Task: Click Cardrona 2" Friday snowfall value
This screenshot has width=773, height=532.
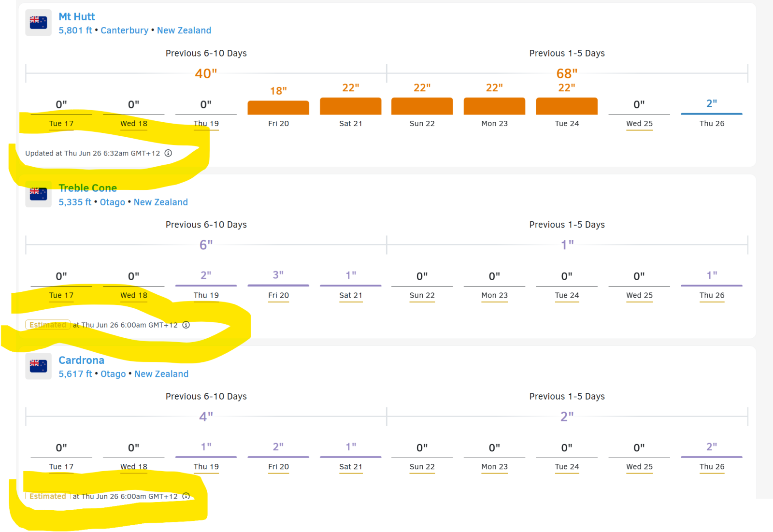Action: [x=278, y=446]
